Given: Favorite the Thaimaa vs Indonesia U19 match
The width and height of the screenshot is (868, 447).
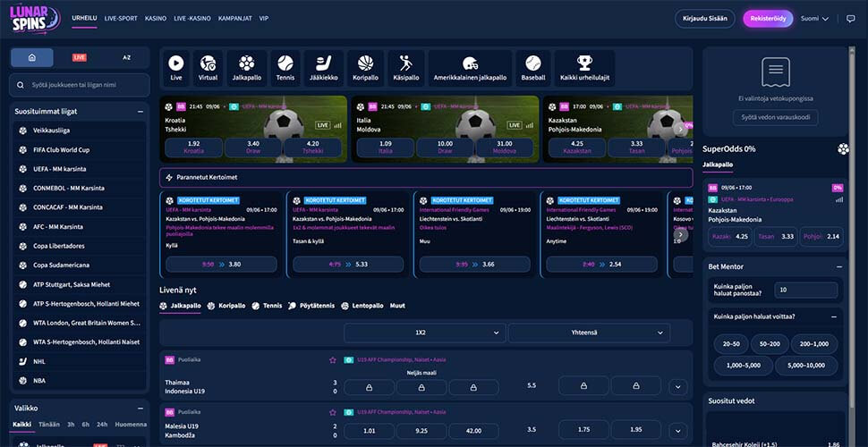Looking at the screenshot, I should 333,360.
